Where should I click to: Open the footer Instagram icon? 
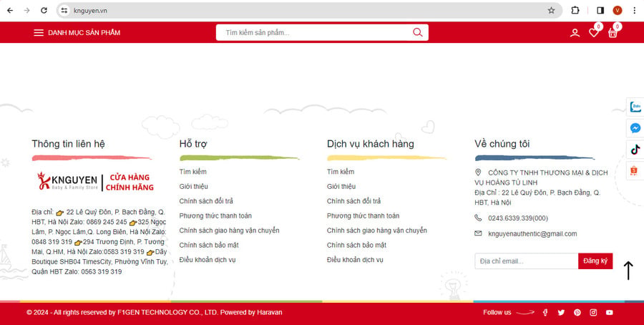pos(593,313)
